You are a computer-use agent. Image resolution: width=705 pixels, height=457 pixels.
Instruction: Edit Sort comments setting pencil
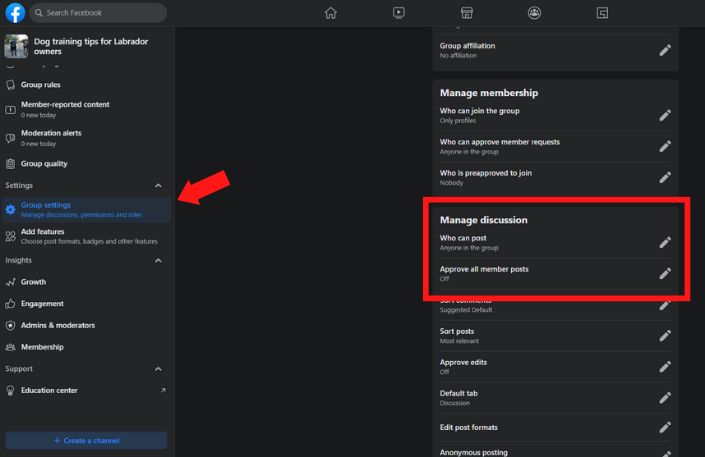[x=665, y=306]
